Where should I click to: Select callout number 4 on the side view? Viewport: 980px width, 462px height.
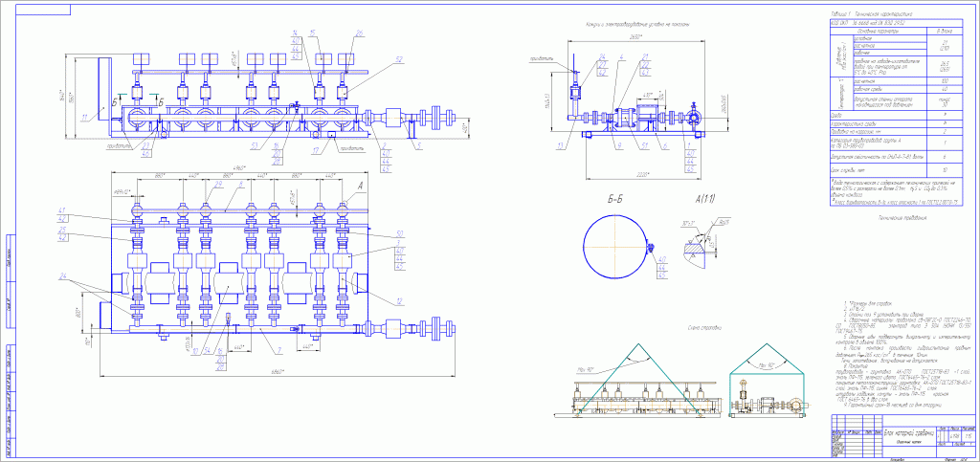(x=622, y=57)
